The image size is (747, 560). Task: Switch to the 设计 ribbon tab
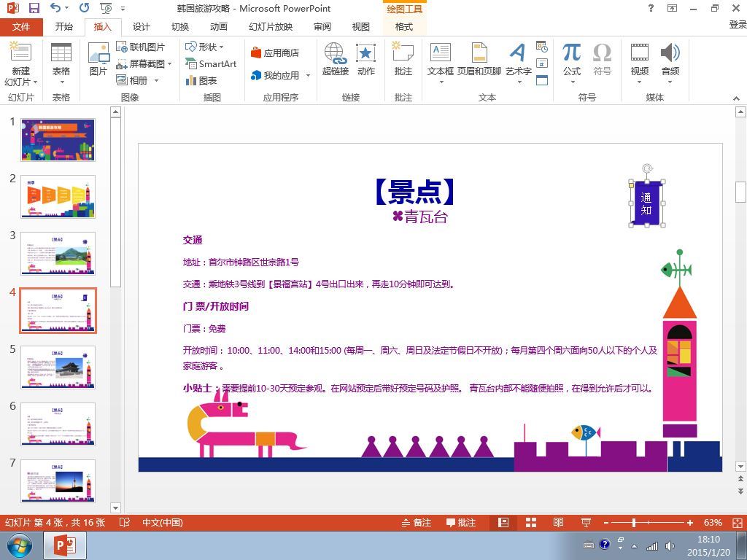point(141,27)
